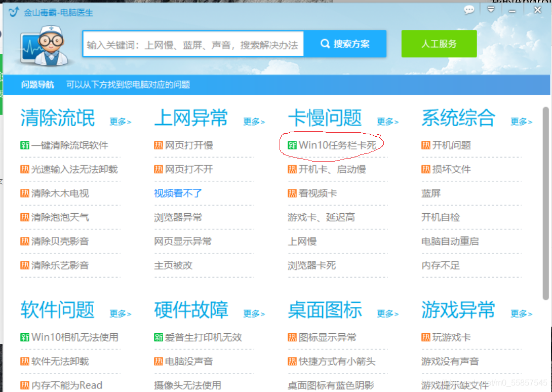Image resolution: width=552 pixels, height=392 pixels.
Task: Open 内存不能为Read link
Action: pyautogui.click(x=67, y=385)
